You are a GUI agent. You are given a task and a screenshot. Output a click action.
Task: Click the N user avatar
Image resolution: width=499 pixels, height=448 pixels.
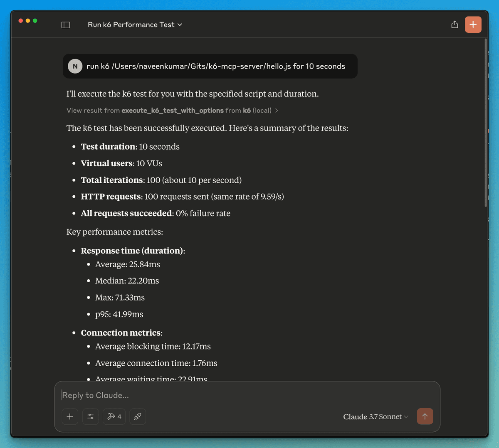[x=75, y=66]
